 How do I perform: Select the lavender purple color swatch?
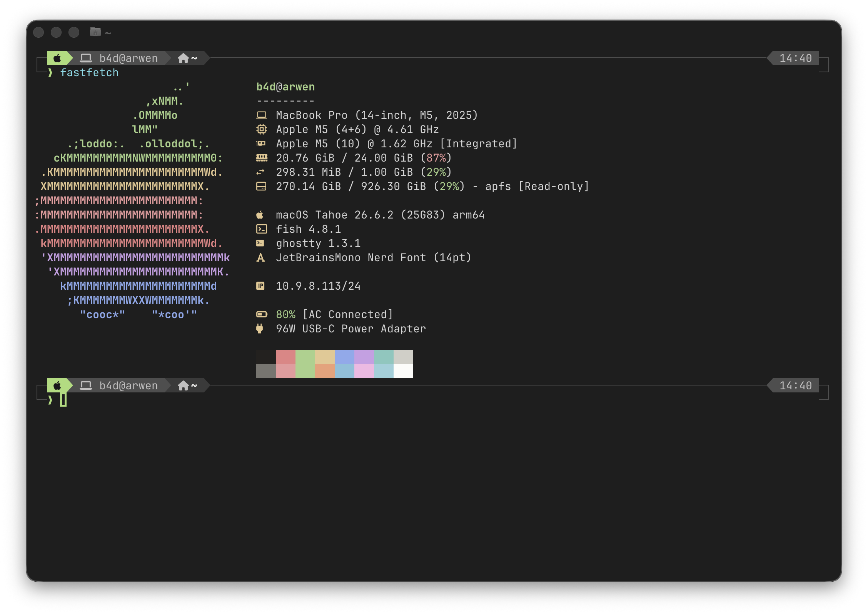click(x=364, y=357)
